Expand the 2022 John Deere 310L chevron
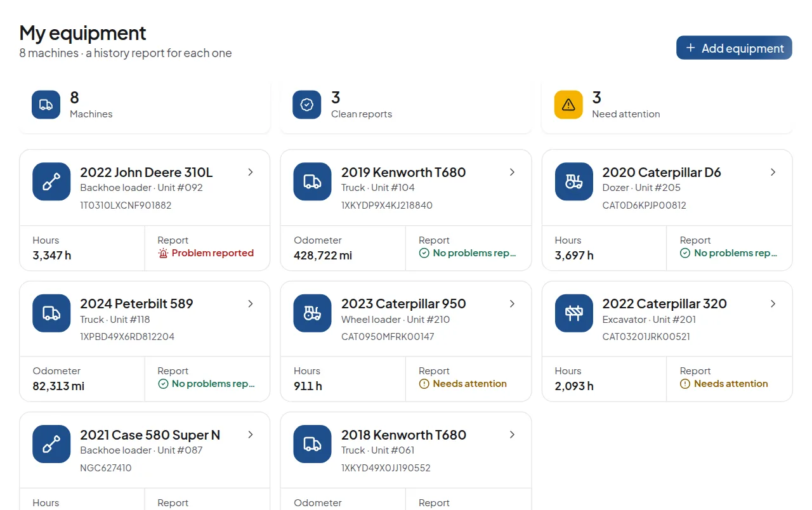The image size is (812, 510). point(251,172)
